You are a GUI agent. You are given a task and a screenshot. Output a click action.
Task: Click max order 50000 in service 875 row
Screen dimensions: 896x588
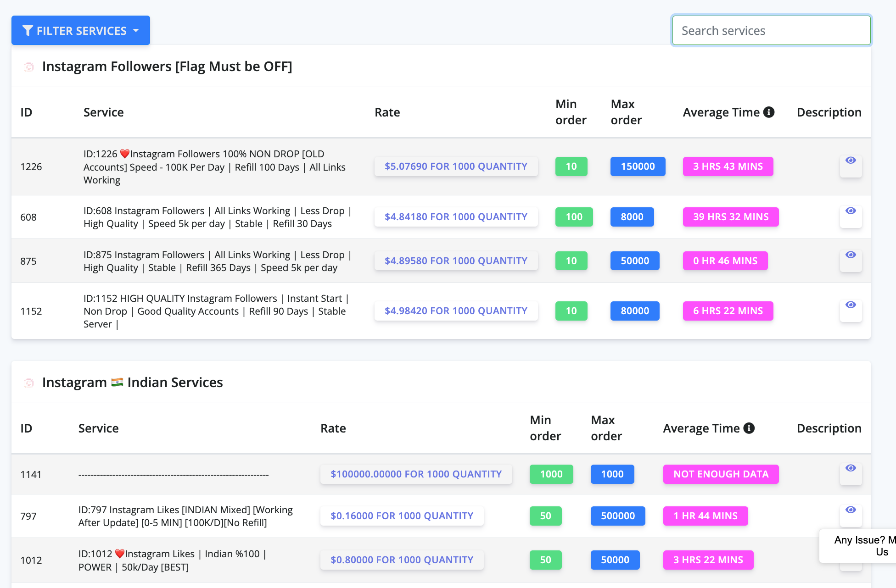tap(635, 261)
